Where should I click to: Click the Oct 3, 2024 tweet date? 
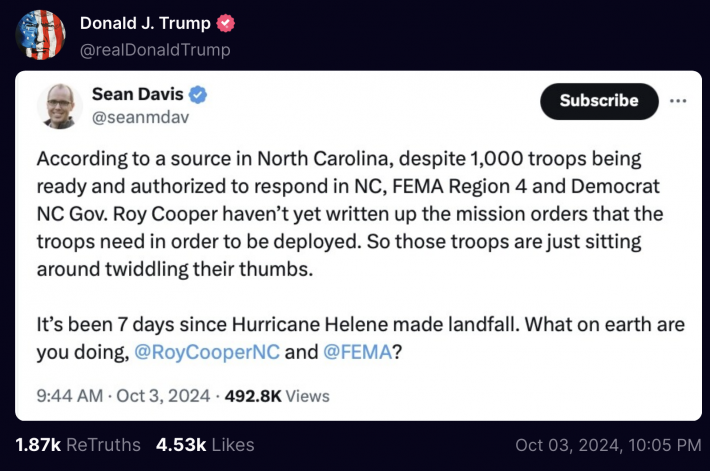point(162,395)
